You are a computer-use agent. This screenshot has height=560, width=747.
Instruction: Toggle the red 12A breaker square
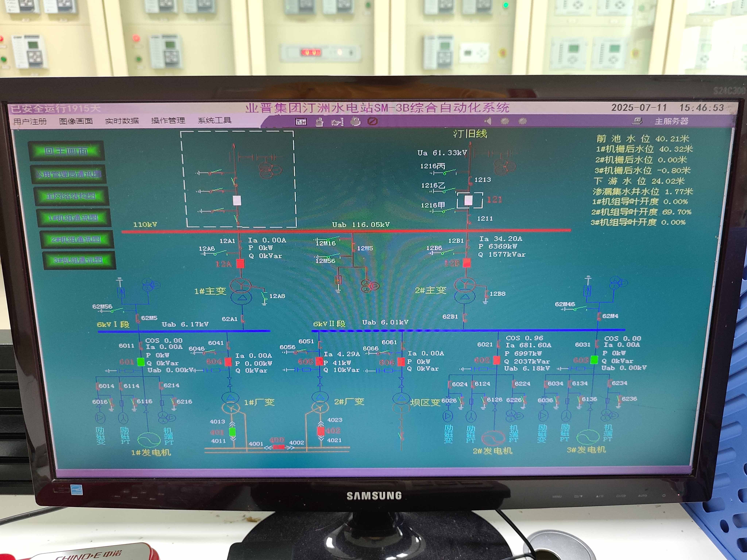240,264
